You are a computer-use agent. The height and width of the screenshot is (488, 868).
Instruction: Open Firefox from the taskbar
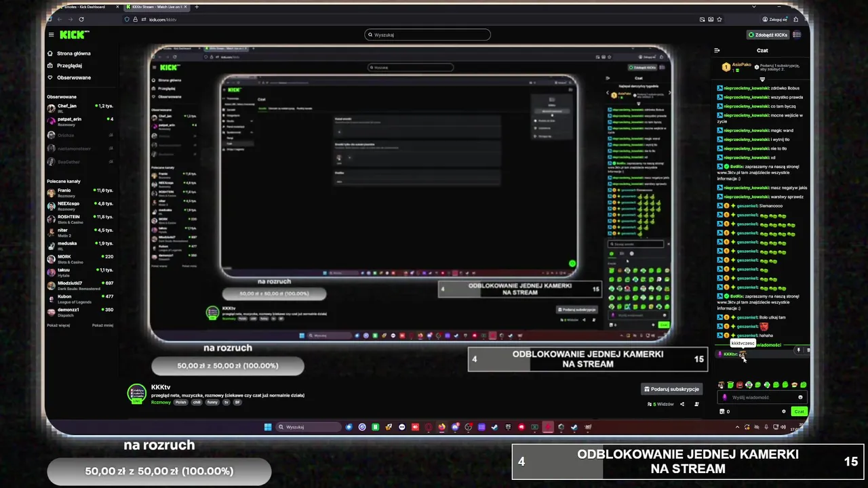click(x=442, y=427)
